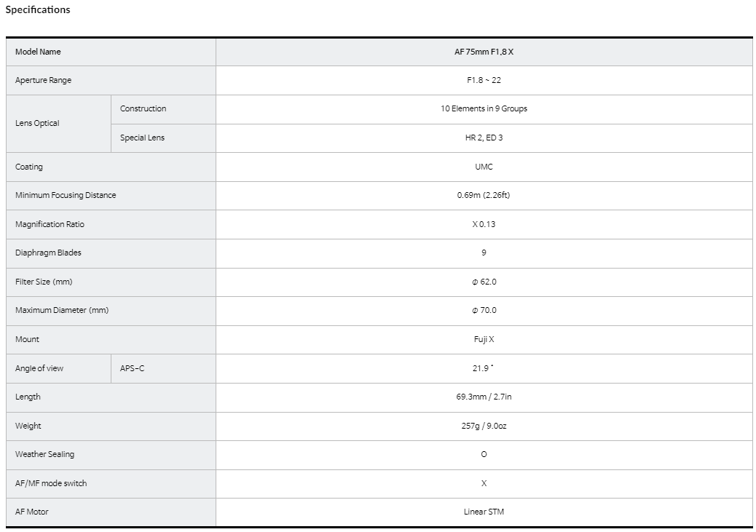Select the 257g / 9.0oz weight value
756x532 pixels.
pos(484,426)
